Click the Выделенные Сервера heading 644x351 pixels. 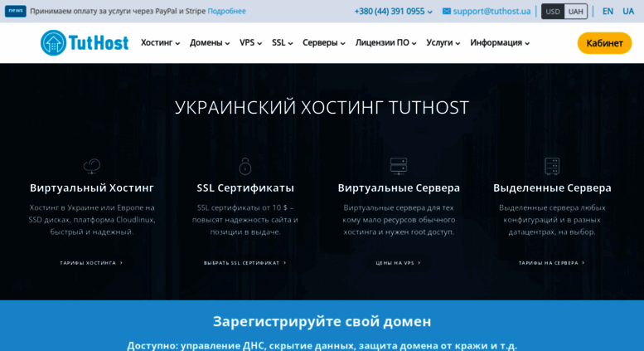[x=552, y=188]
